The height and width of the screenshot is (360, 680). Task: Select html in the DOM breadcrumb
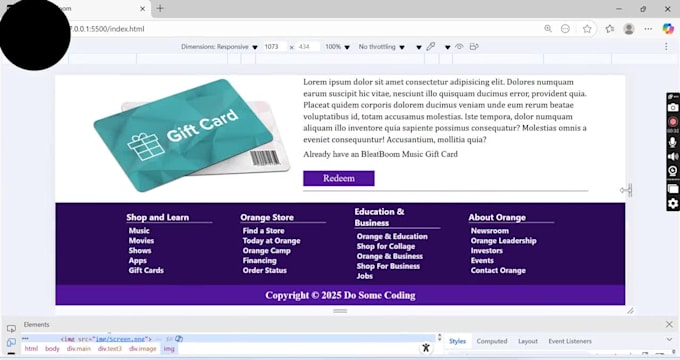coord(31,349)
